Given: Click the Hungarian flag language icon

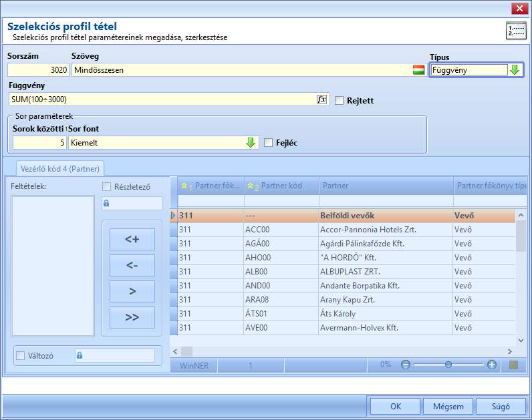Looking at the screenshot, I should pyautogui.click(x=418, y=70).
